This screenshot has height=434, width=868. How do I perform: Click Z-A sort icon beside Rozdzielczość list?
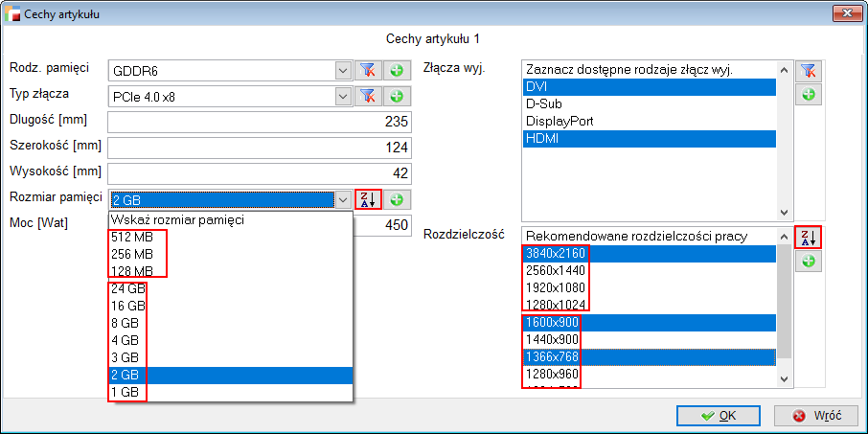pos(809,238)
